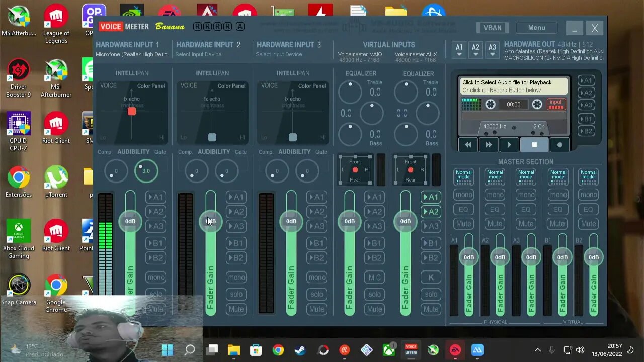Open Task View on the taskbar
Viewport: 644px width, 362px height.
tap(212, 350)
